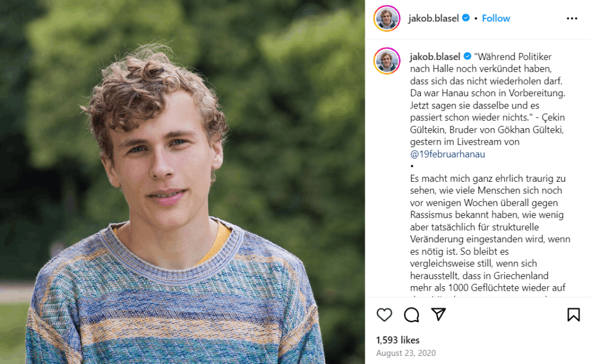Click the August 23, 2020 post date
The image size is (591, 364).
pyautogui.click(x=406, y=353)
